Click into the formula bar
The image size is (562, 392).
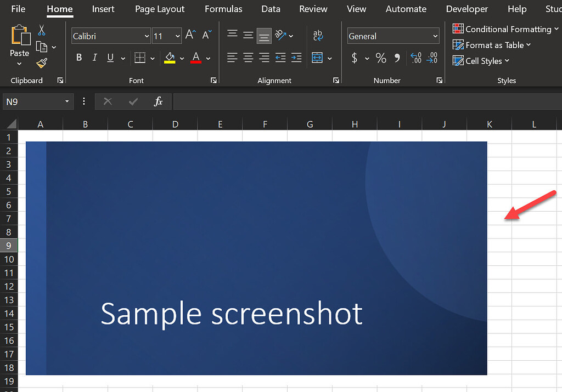[367, 101]
